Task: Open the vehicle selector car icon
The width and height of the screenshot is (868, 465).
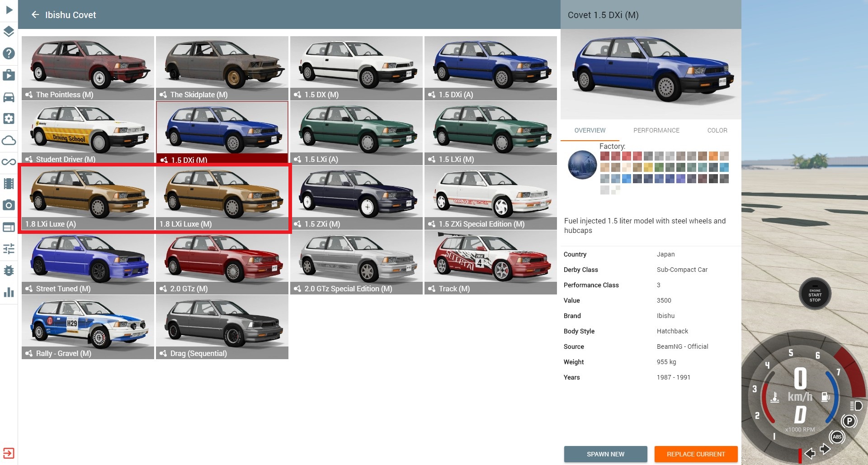Action: point(9,97)
